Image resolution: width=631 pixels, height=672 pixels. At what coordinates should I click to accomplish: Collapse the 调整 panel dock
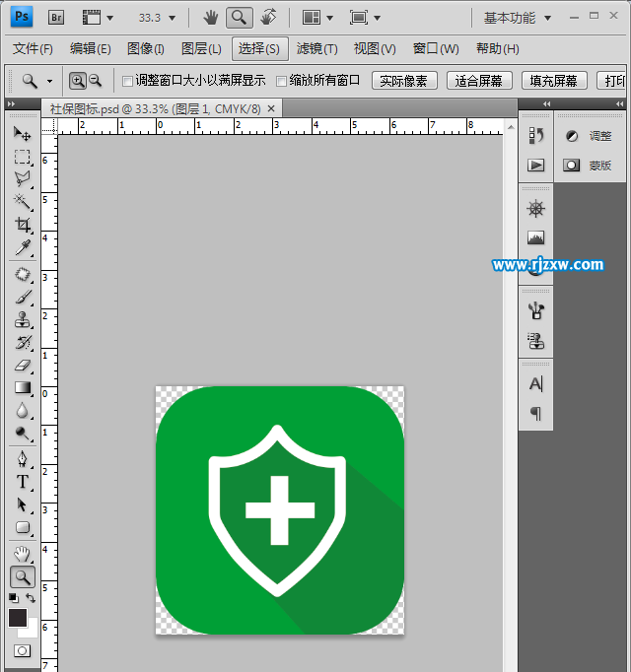[619, 103]
